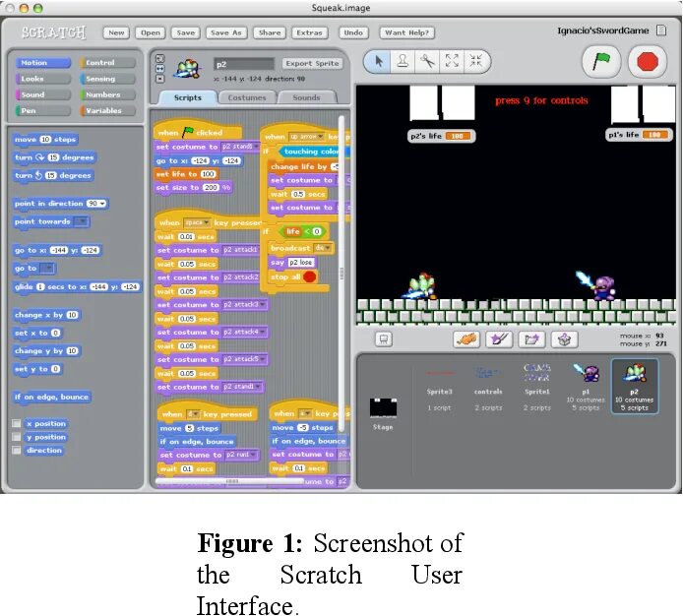The image size is (683, 616).
Task: Click the green flag in 'when clicked' block
Action: (x=188, y=132)
